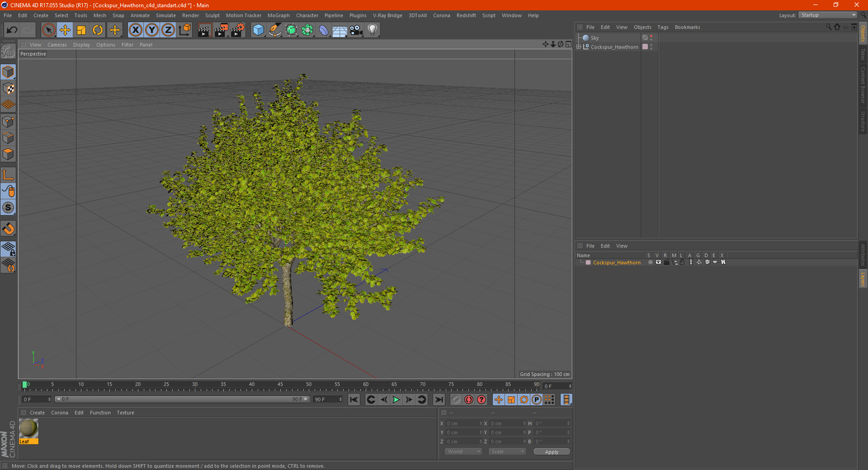868x470 pixels.
Task: Add a Camera object
Action: pos(356,30)
